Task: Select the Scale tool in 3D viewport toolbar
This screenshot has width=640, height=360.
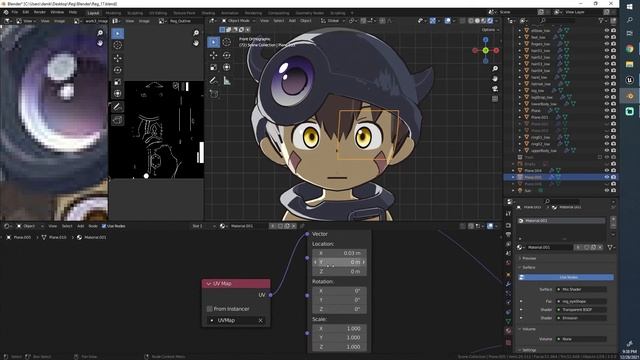Action: tap(213, 67)
